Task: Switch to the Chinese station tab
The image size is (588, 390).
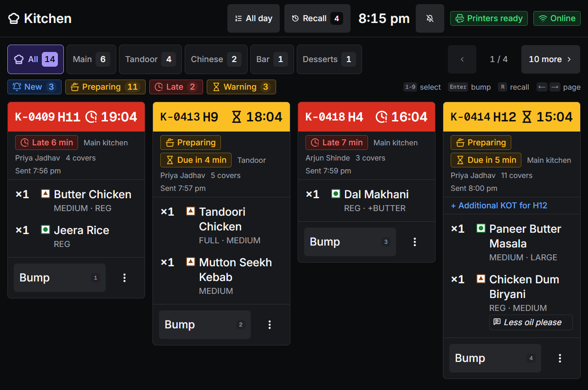Action: [x=216, y=59]
